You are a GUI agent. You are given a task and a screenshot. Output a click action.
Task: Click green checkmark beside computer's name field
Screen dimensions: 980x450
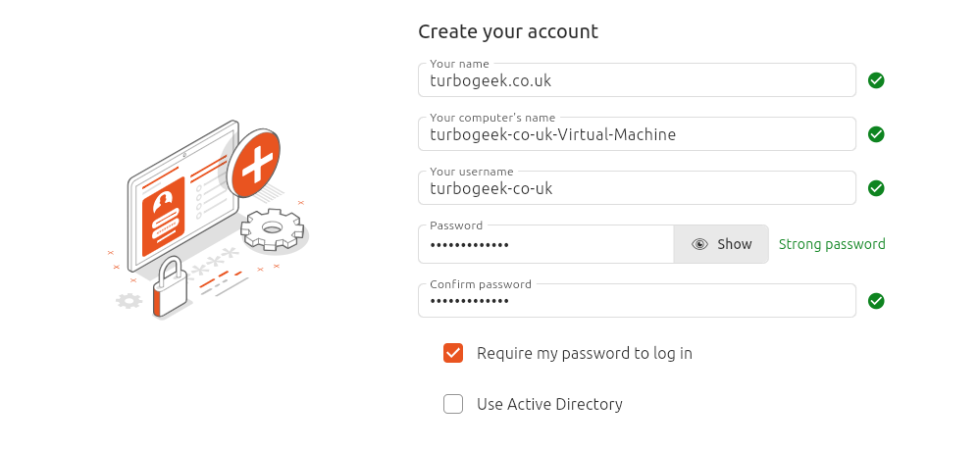pyautogui.click(x=876, y=134)
